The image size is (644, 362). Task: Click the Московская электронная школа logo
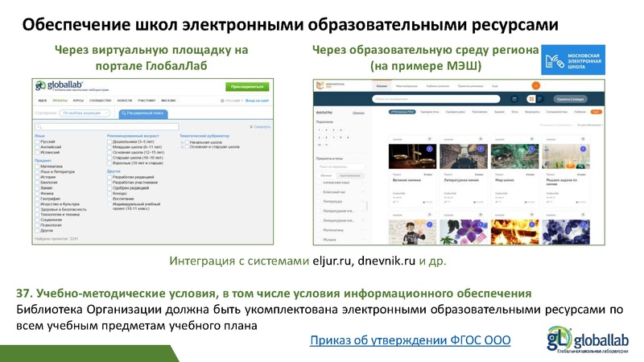(x=573, y=60)
